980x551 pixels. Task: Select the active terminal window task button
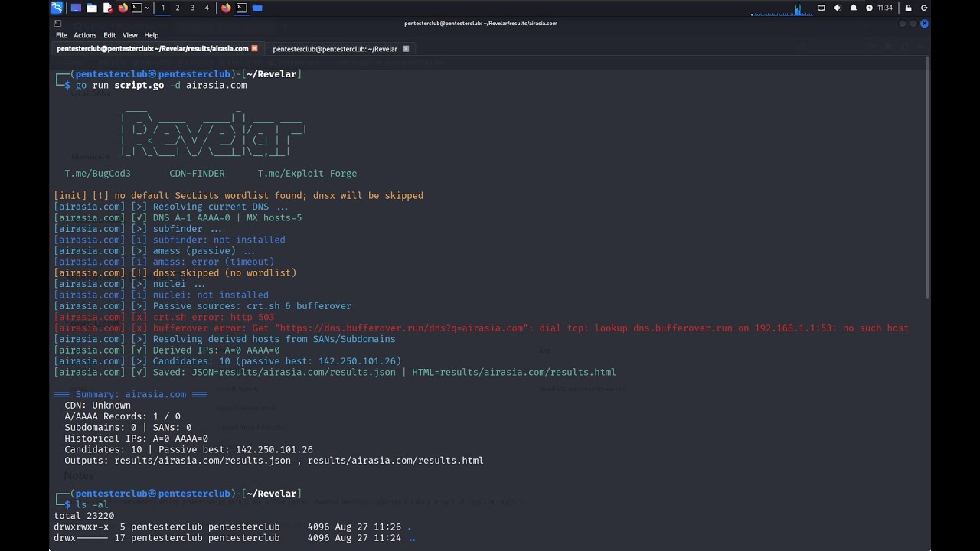(241, 8)
